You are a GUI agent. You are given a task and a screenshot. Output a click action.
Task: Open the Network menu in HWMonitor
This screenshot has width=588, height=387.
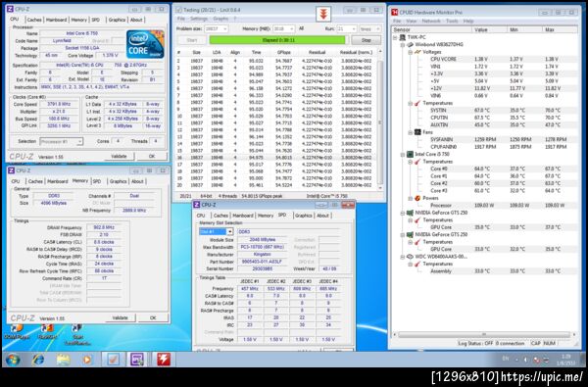click(431, 21)
